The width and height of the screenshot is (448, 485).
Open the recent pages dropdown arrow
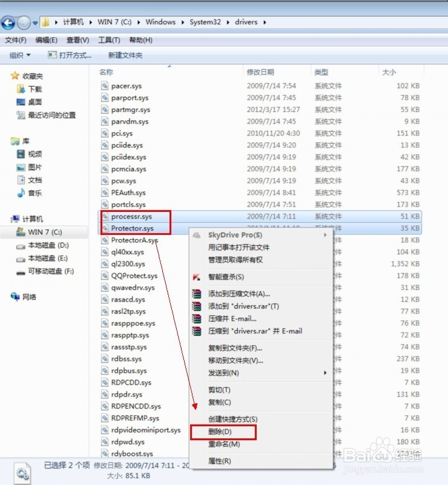[x=35, y=23]
